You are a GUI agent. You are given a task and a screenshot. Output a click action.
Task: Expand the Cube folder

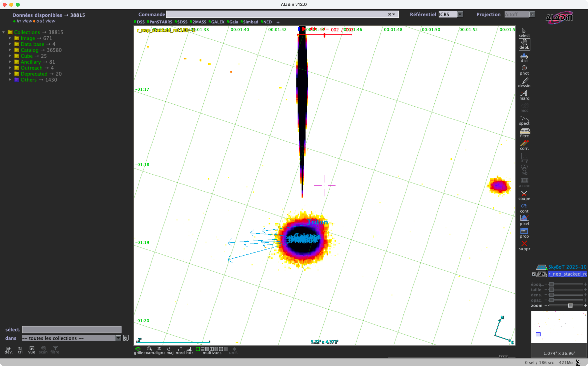(x=10, y=56)
